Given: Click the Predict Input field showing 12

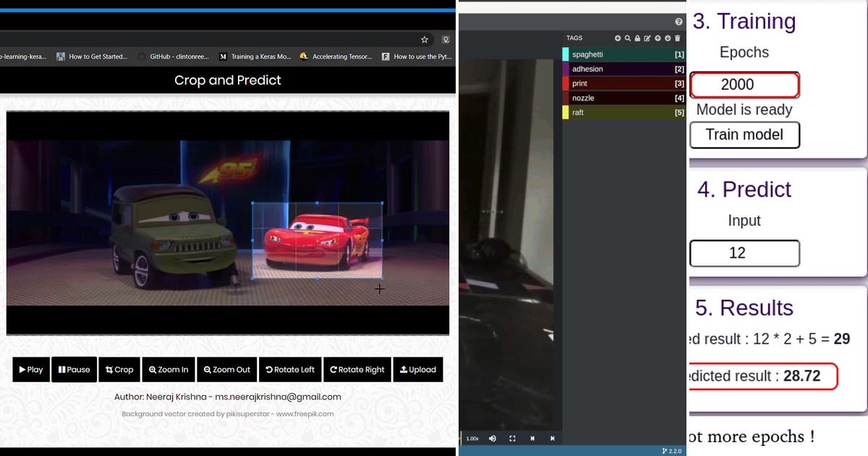Looking at the screenshot, I should pyautogui.click(x=744, y=253).
